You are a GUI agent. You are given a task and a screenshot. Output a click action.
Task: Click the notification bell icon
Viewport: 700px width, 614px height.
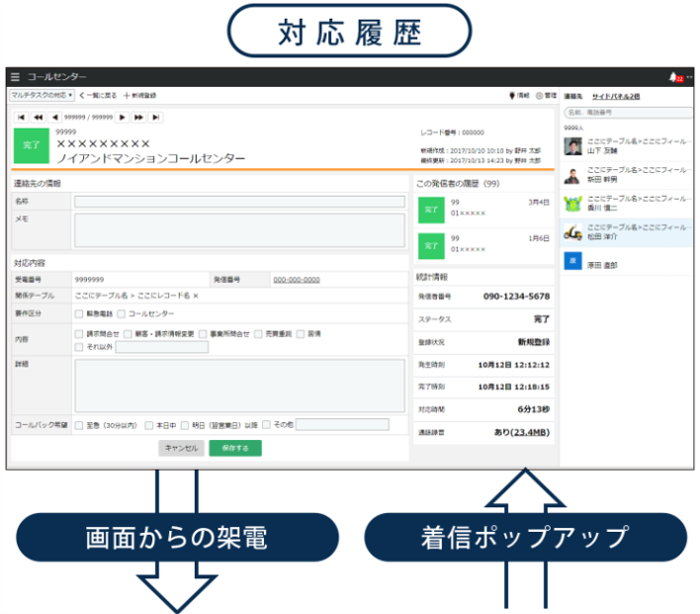(673, 77)
